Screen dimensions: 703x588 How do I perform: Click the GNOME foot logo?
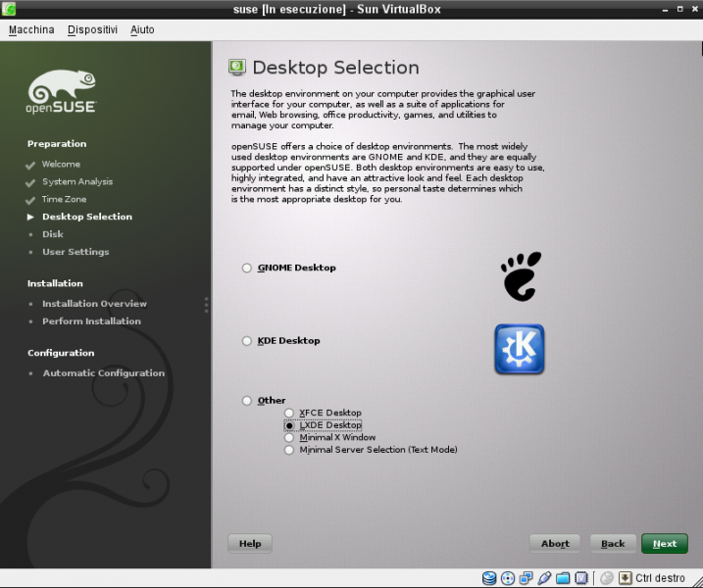[521, 276]
